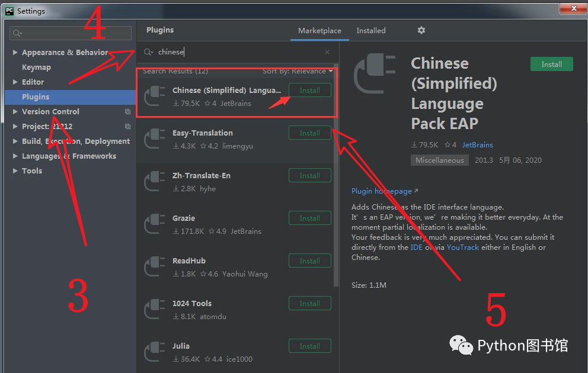Open the YouTrack link in description

462,247
